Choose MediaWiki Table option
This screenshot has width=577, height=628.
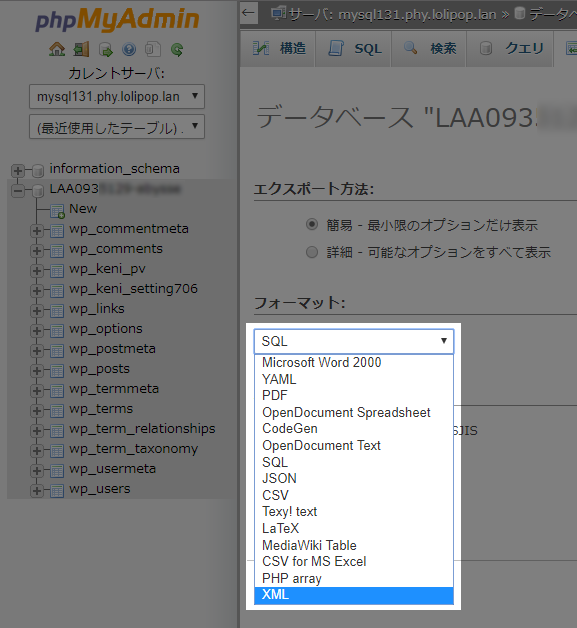point(354,545)
